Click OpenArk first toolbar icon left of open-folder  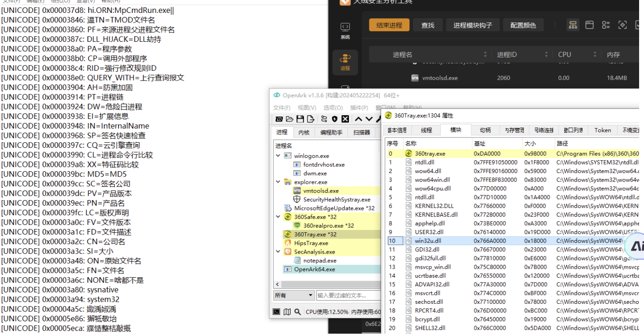pyautogui.click(x=279, y=119)
